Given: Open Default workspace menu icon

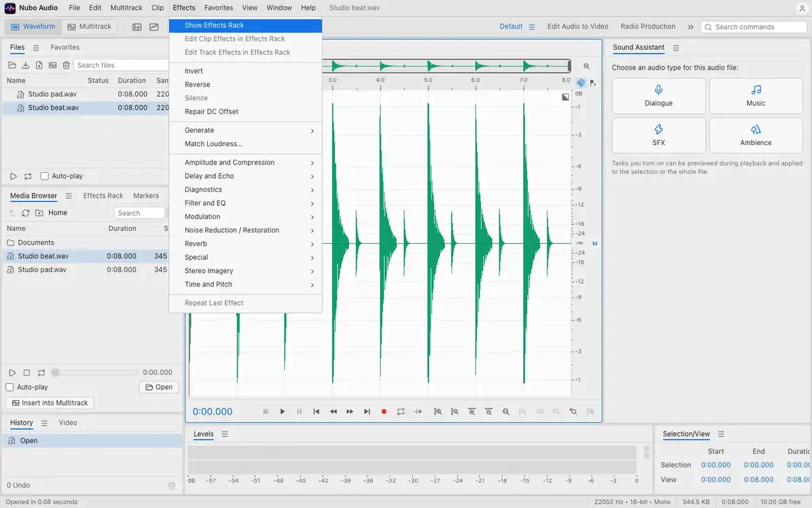Looking at the screenshot, I should tap(532, 27).
